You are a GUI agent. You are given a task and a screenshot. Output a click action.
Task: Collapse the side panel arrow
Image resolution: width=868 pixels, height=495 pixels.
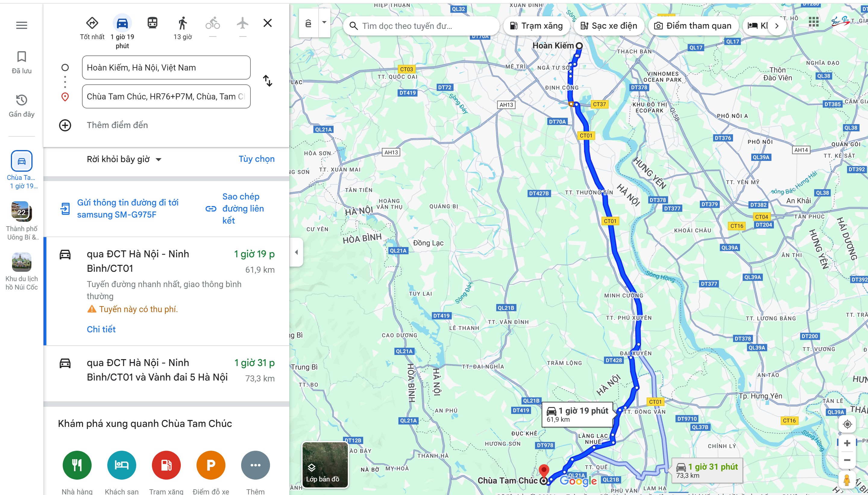click(x=296, y=252)
